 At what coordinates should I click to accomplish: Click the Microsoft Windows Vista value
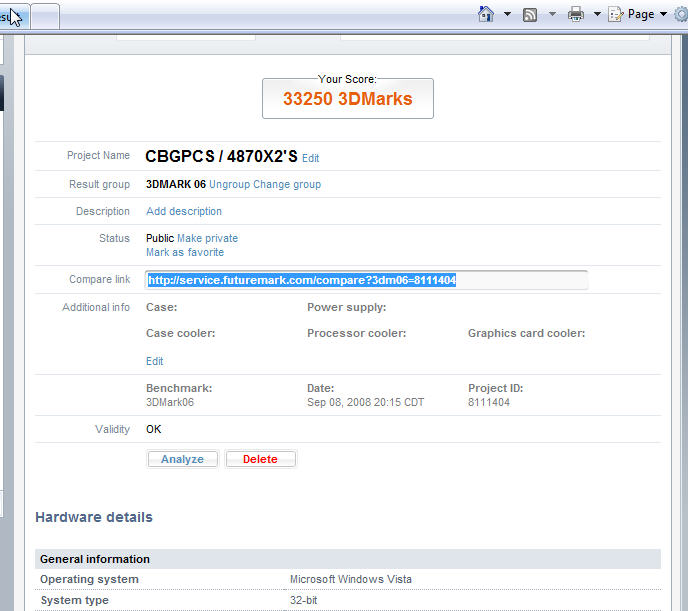tap(351, 579)
